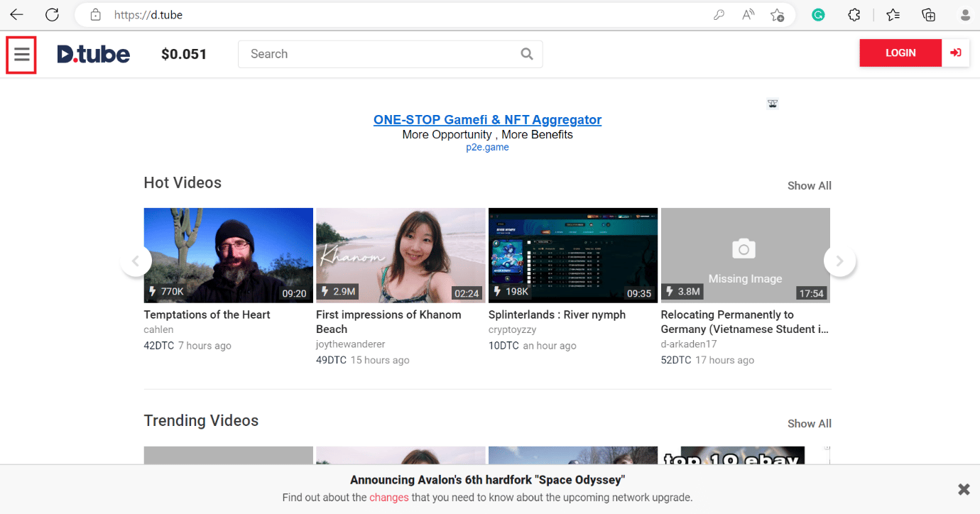Open the hamburger menu sidebar
This screenshot has height=514, width=980.
click(21, 55)
